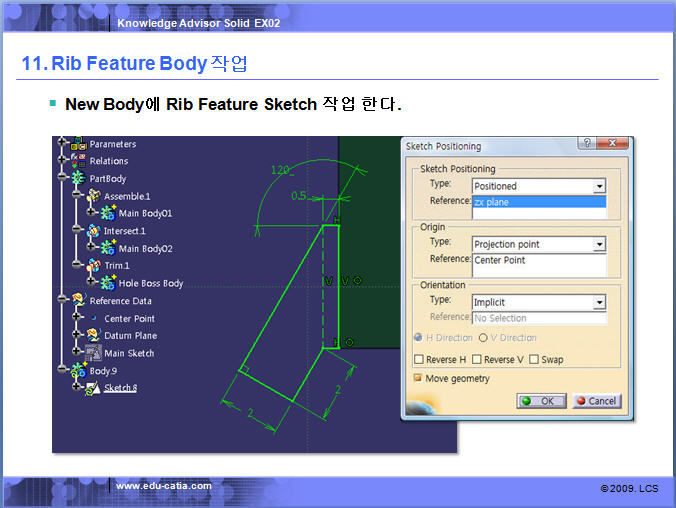The height and width of the screenshot is (508, 676).
Task: Click the Assemble.1 feature icon
Action: coord(93,196)
